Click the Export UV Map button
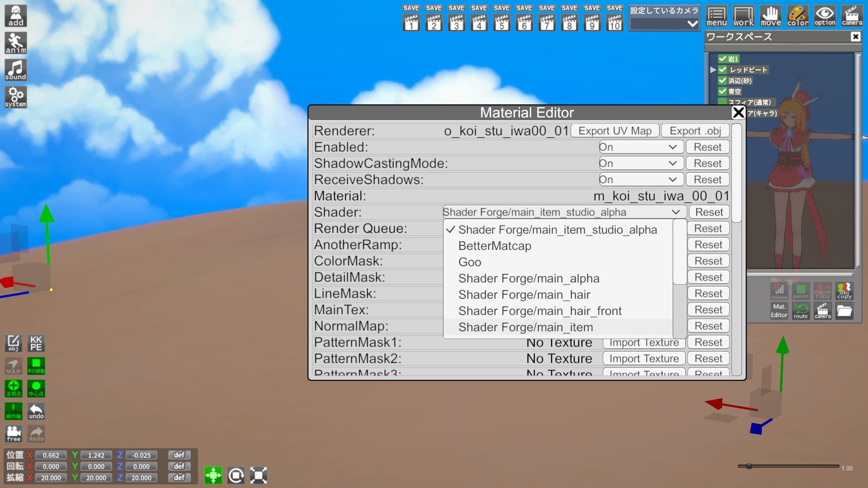The height and width of the screenshot is (488, 868). pyautogui.click(x=615, y=131)
